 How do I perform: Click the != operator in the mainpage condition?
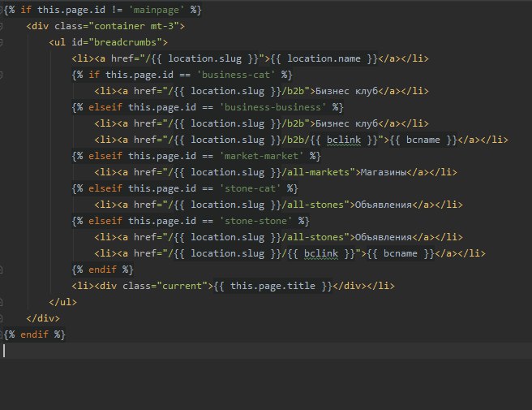[x=117, y=10]
